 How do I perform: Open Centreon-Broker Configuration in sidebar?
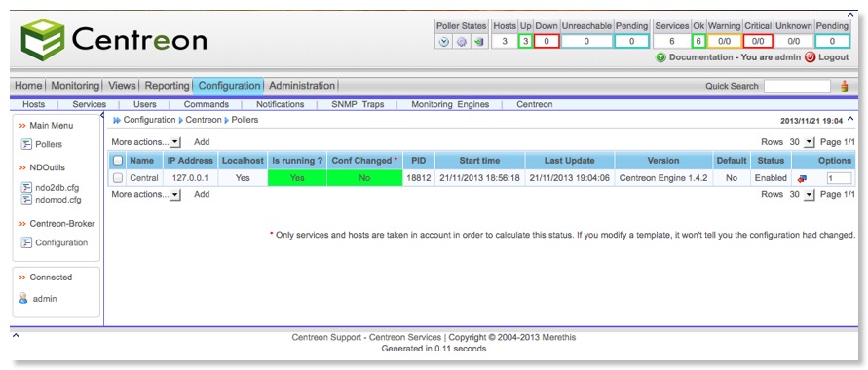(61, 242)
